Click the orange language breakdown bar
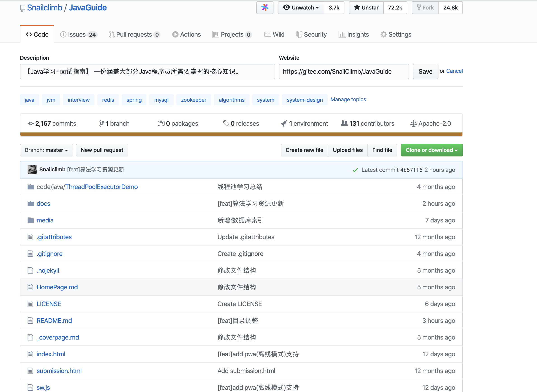 (x=241, y=134)
